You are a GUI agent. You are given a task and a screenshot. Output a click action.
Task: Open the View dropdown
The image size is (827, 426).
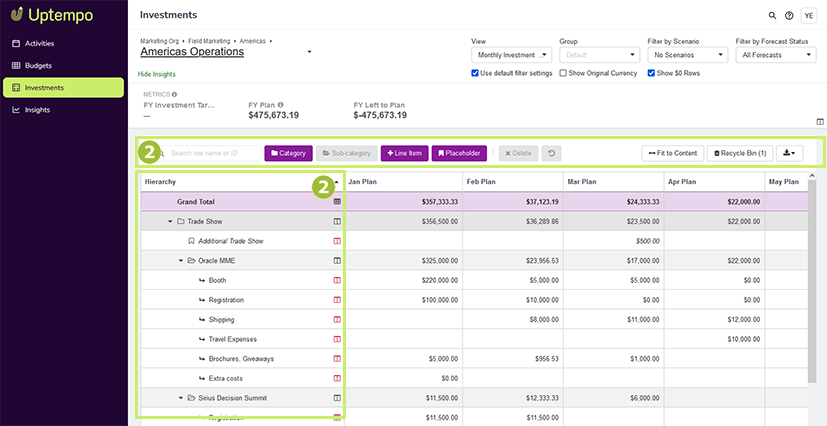(x=512, y=55)
